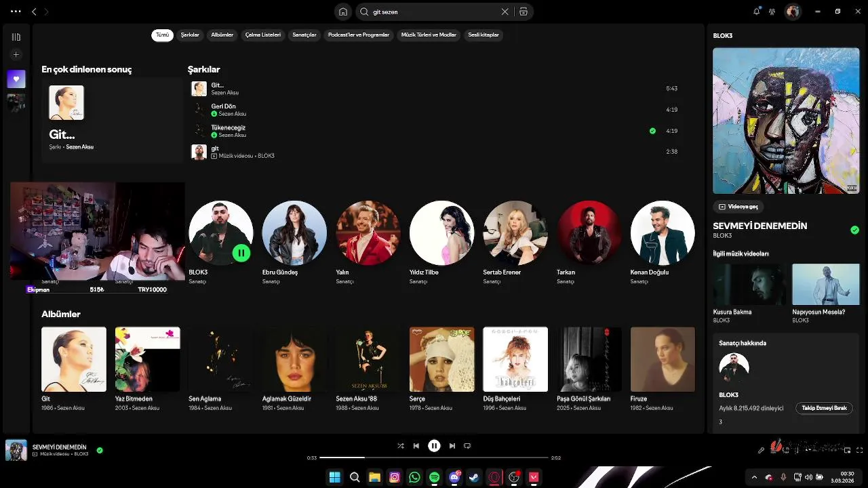Switch to Podcast'ler ve Programlar filter

pos(359,35)
